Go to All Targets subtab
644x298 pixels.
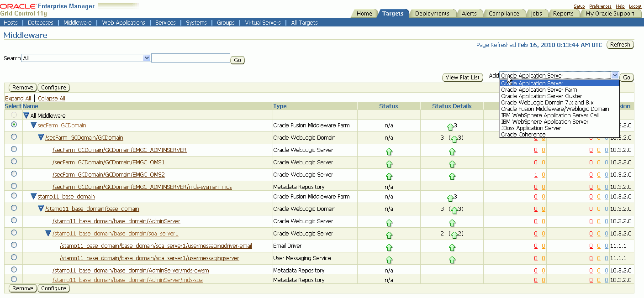[x=304, y=22]
